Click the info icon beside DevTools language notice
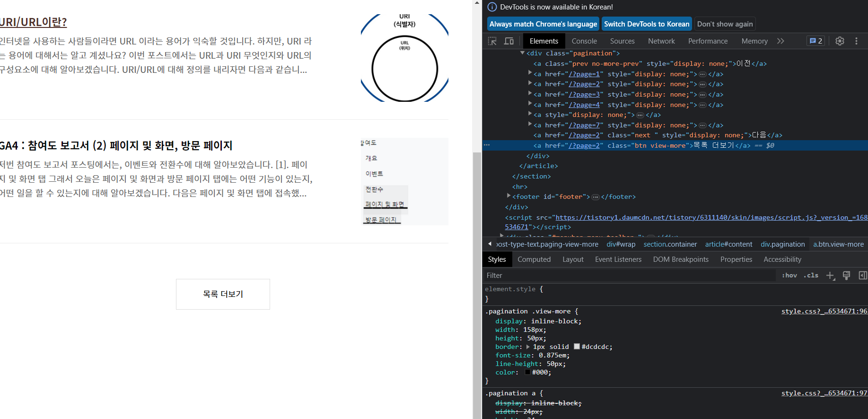This screenshot has height=419, width=868. click(x=492, y=7)
